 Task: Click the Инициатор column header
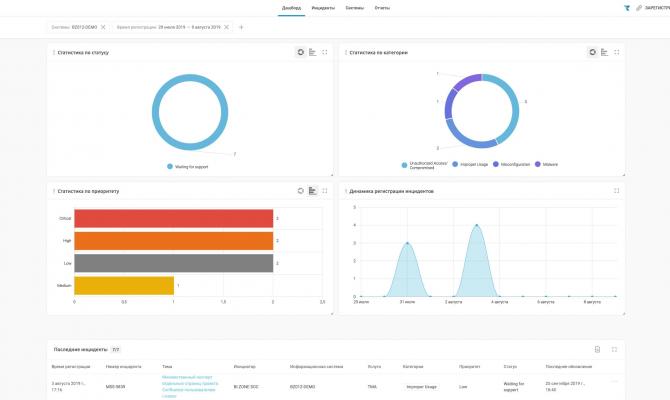244,367
